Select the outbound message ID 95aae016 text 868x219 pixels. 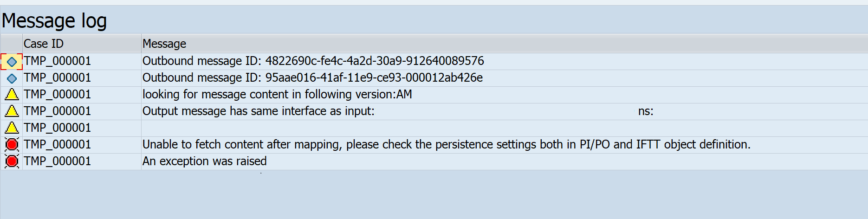tap(312, 77)
